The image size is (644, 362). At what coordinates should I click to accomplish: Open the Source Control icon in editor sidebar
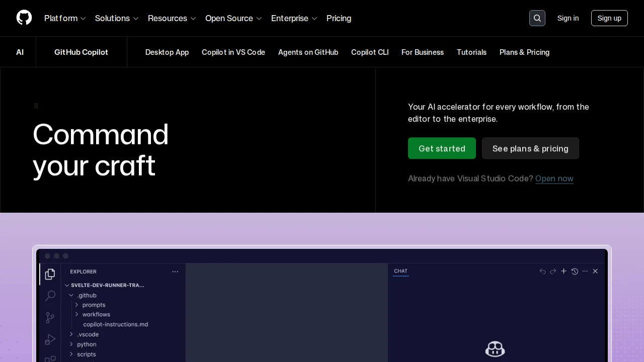tap(50, 318)
